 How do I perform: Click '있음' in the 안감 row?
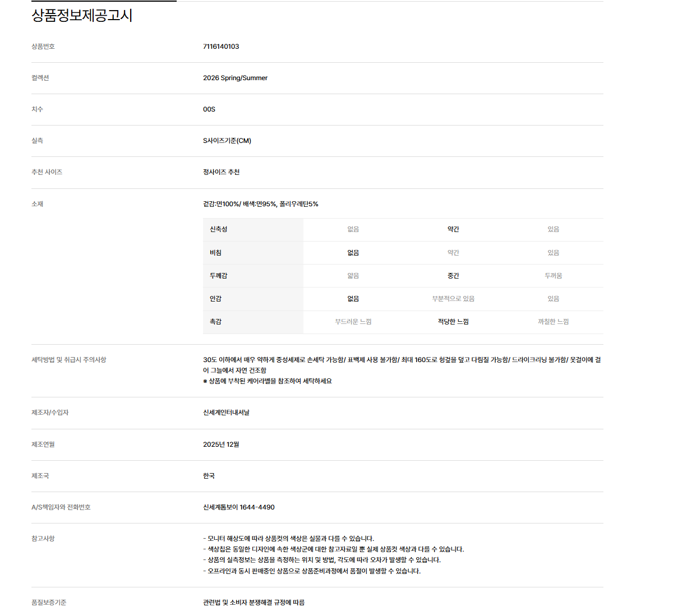pyautogui.click(x=553, y=299)
